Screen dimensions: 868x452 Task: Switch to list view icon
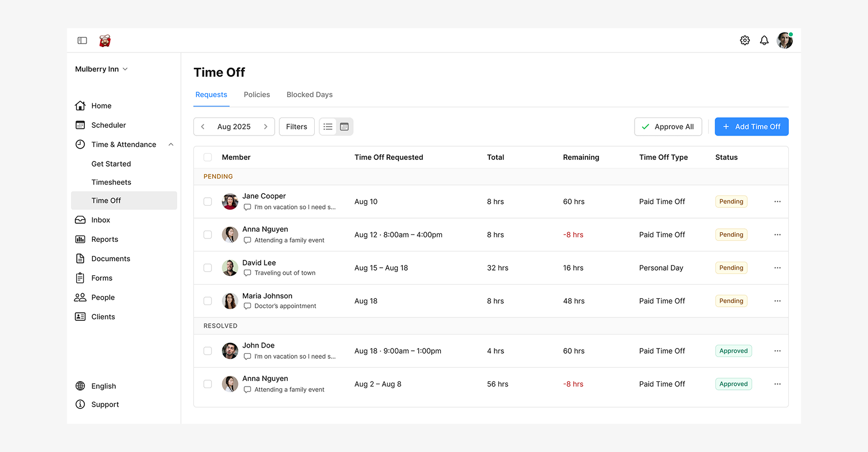coord(328,127)
